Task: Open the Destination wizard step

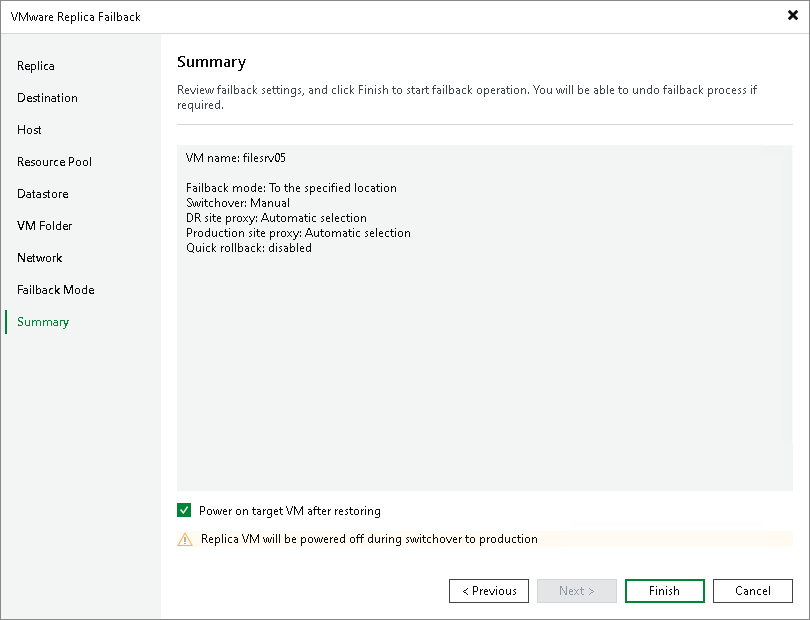Action: point(47,98)
